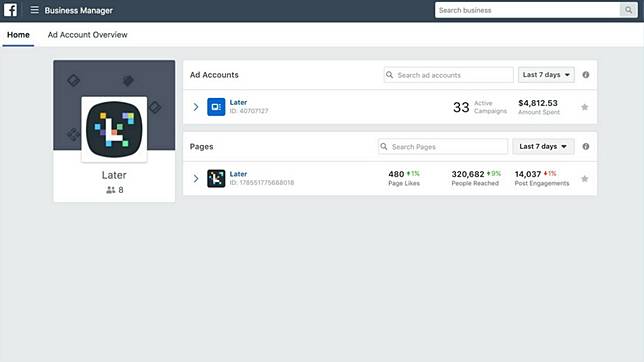Click the info icon in Ad Accounts header
Screen dimensions: 644x362
tap(586, 75)
